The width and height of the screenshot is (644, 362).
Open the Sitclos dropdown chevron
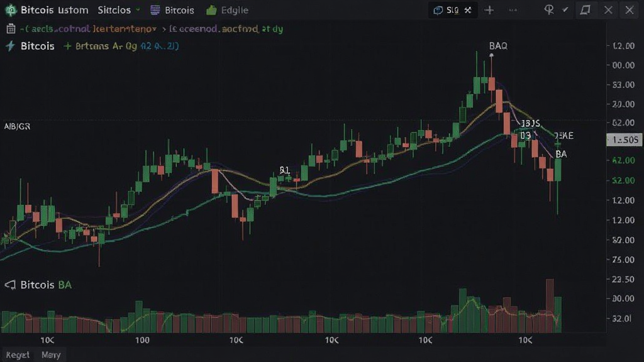(x=138, y=10)
